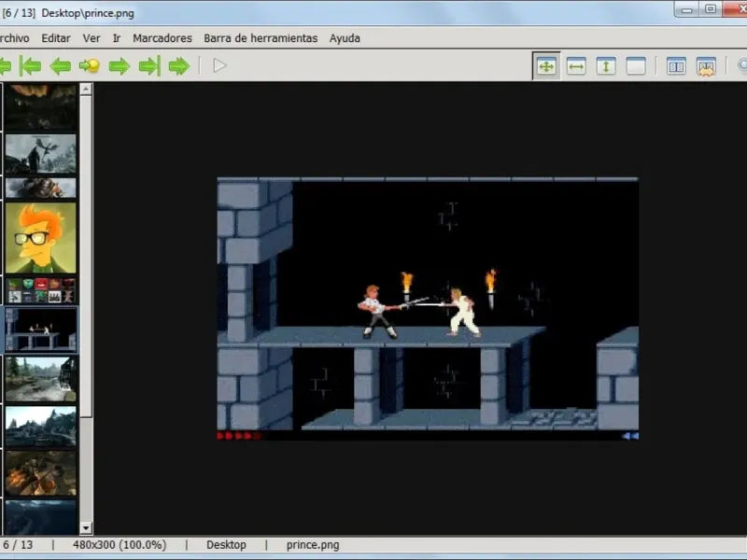Select the forest village landscape thumbnail

click(40, 379)
